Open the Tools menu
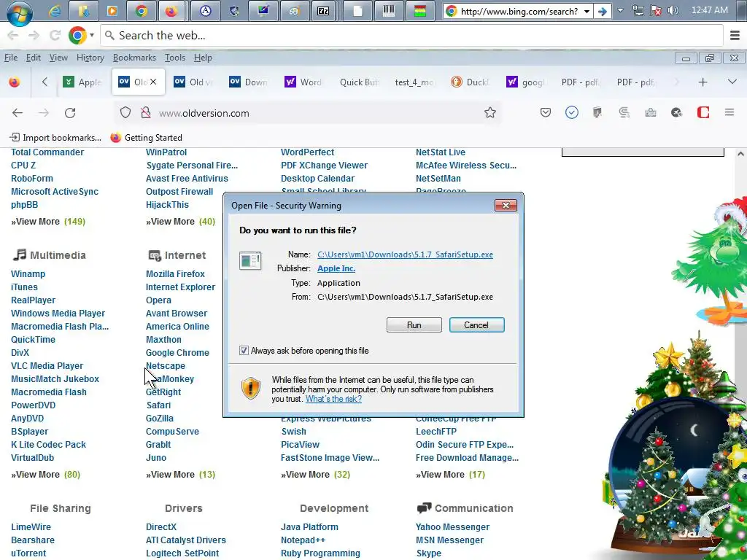Image resolution: width=747 pixels, height=560 pixels. pyautogui.click(x=175, y=58)
